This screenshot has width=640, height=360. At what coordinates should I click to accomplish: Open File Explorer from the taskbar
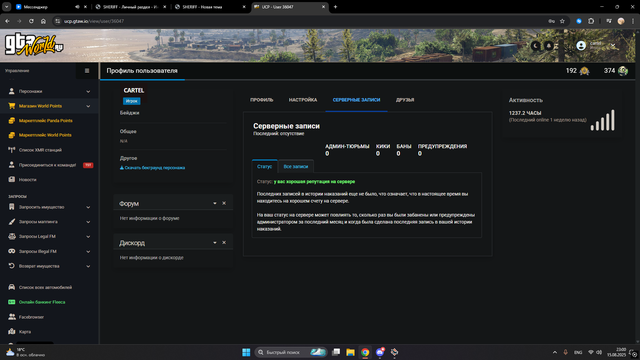coord(350,352)
